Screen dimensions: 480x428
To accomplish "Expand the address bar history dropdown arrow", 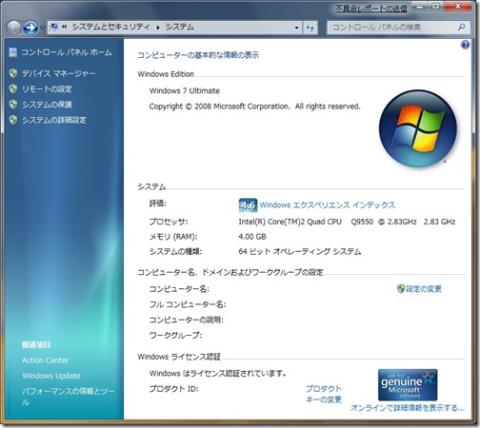I will (296, 28).
